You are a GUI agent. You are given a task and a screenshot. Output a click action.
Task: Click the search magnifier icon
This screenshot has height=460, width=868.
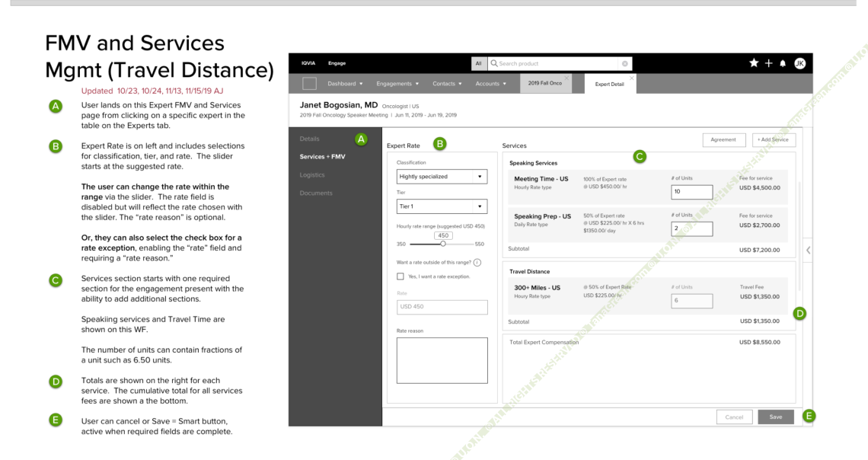click(494, 64)
